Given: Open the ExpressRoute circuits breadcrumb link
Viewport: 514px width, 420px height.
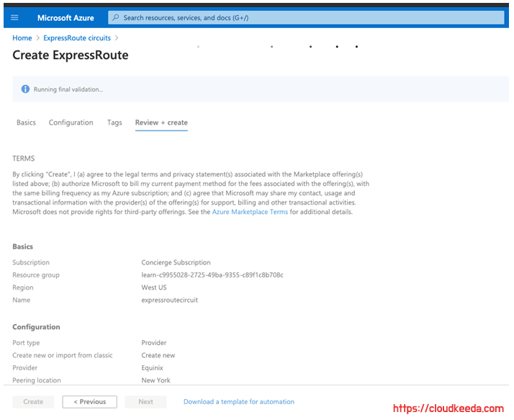Looking at the screenshot, I should 77,38.
